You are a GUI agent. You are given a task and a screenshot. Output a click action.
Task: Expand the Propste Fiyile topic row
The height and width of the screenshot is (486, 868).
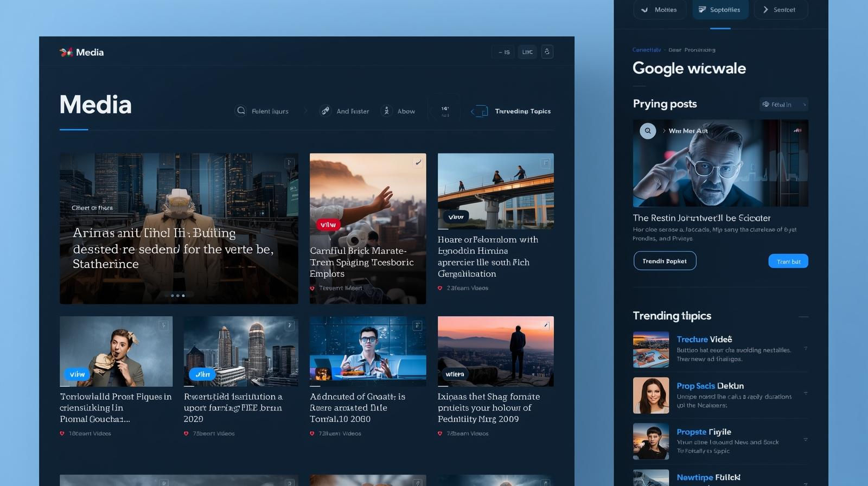point(805,439)
